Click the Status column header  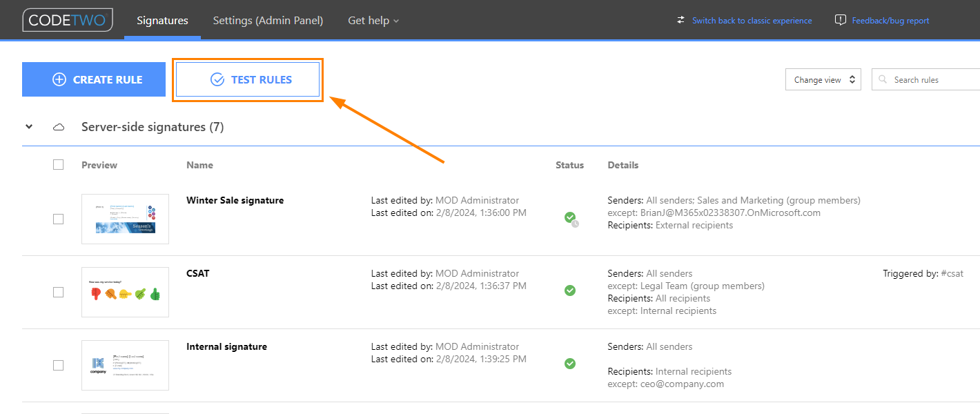coord(569,165)
